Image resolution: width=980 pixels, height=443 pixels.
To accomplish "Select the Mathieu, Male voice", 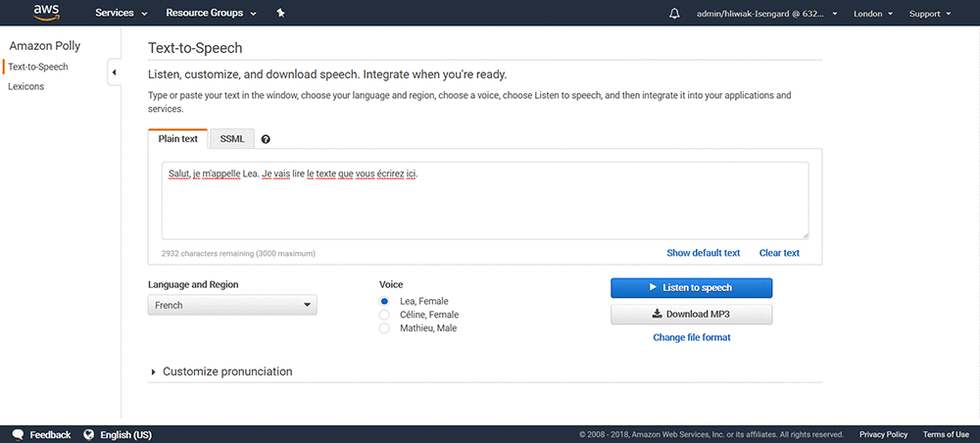I will pos(384,328).
